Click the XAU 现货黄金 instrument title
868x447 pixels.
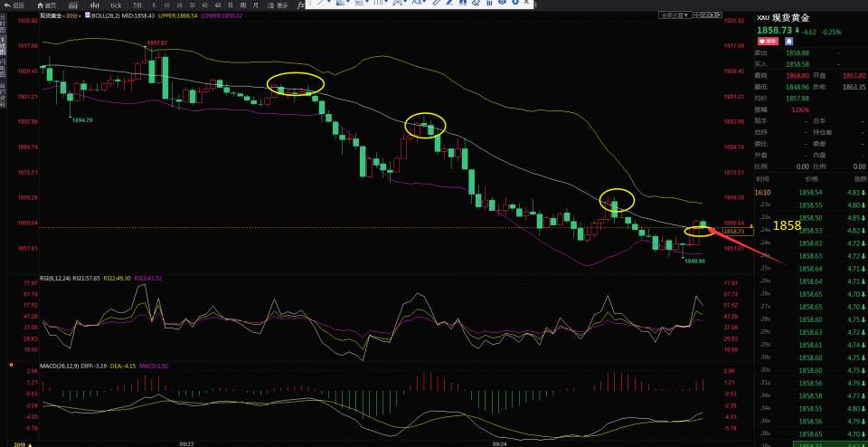(x=783, y=18)
